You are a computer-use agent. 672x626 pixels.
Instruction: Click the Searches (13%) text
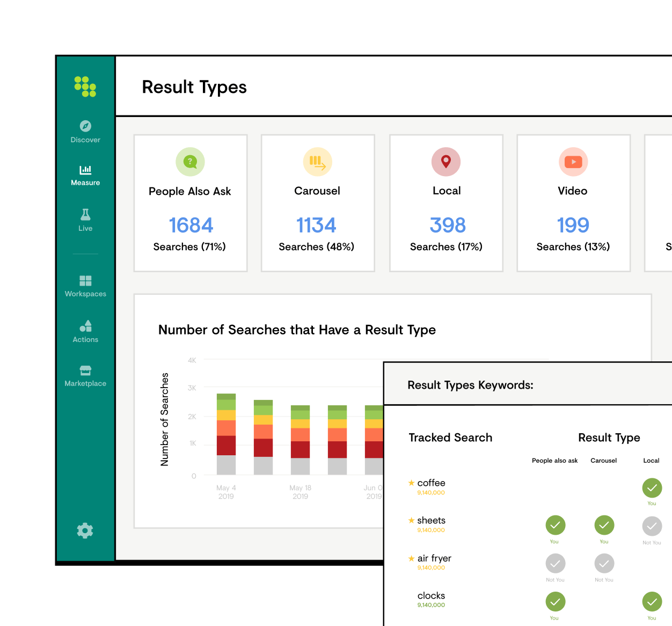point(573,247)
